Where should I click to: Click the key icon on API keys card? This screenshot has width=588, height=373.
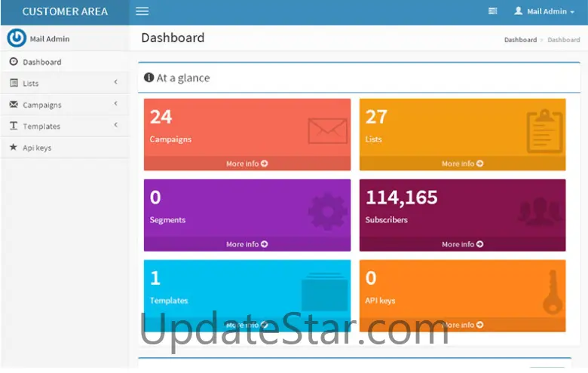click(553, 292)
